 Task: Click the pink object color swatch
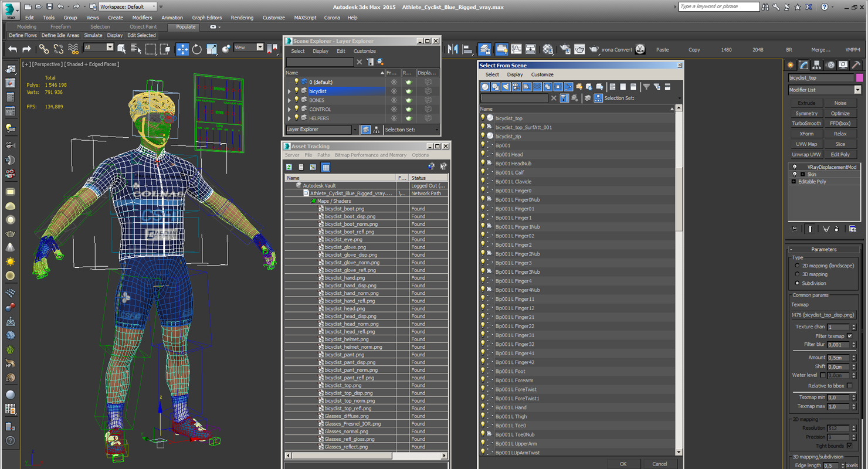pos(859,77)
